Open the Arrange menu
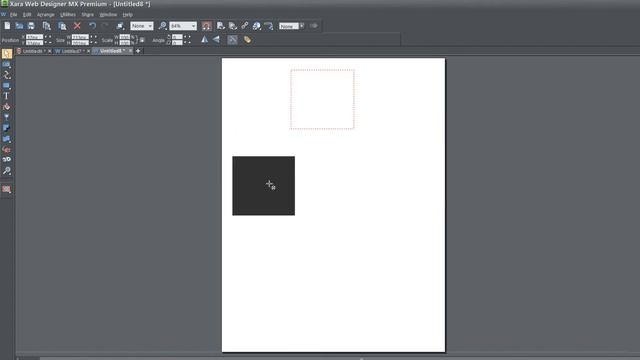The image size is (640, 360). pos(46,14)
